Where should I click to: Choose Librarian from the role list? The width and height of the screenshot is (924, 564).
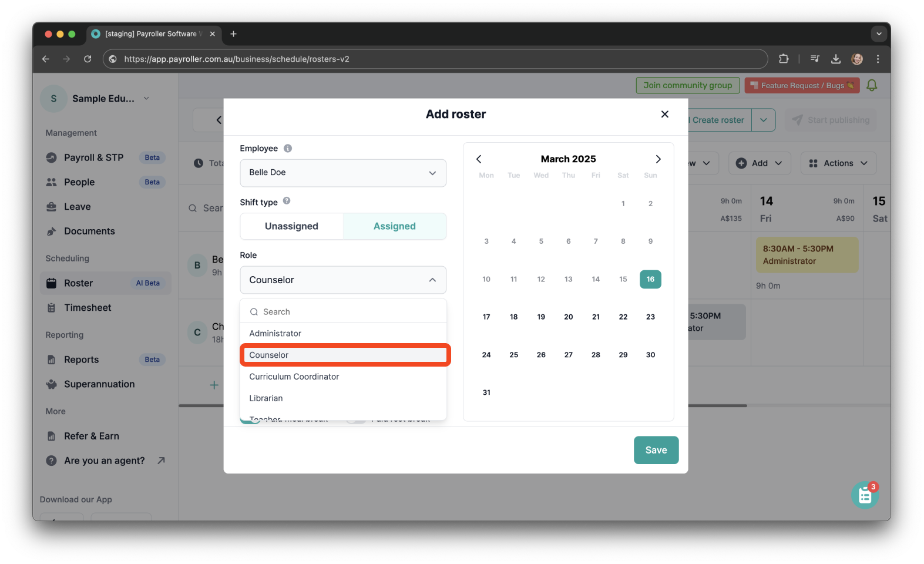click(x=343, y=398)
